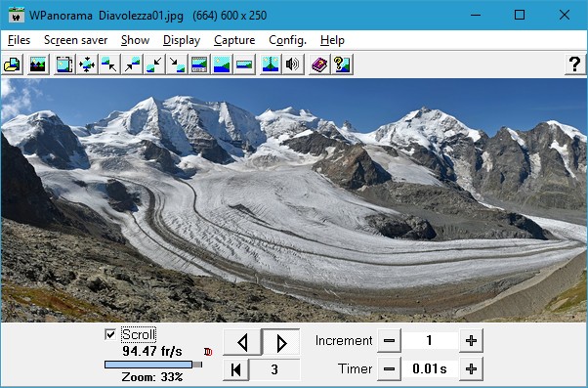Decrease Increment with minus button
The height and width of the screenshot is (388, 588).
(x=390, y=340)
